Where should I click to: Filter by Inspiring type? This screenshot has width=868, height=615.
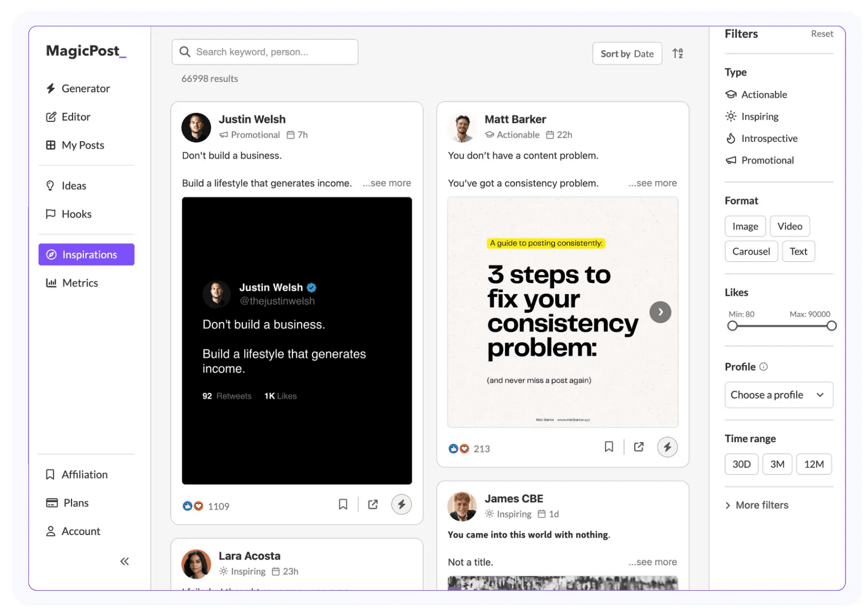752,116
